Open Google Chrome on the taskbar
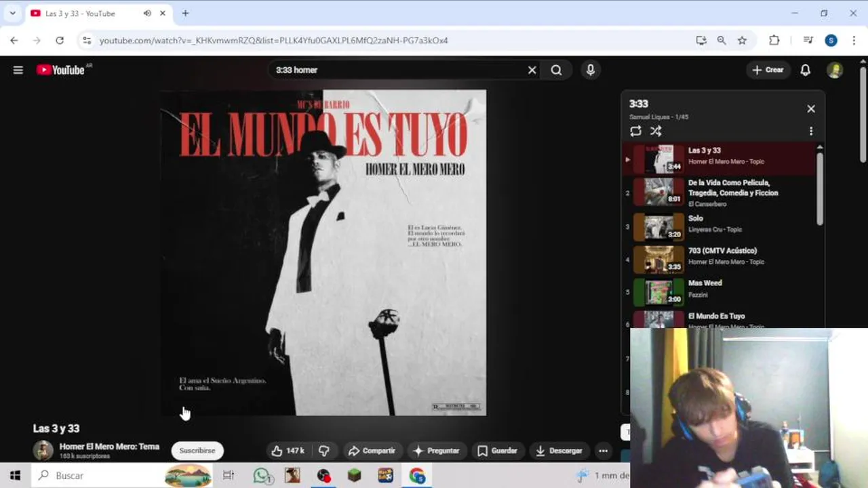This screenshot has width=868, height=488. pyautogui.click(x=417, y=476)
